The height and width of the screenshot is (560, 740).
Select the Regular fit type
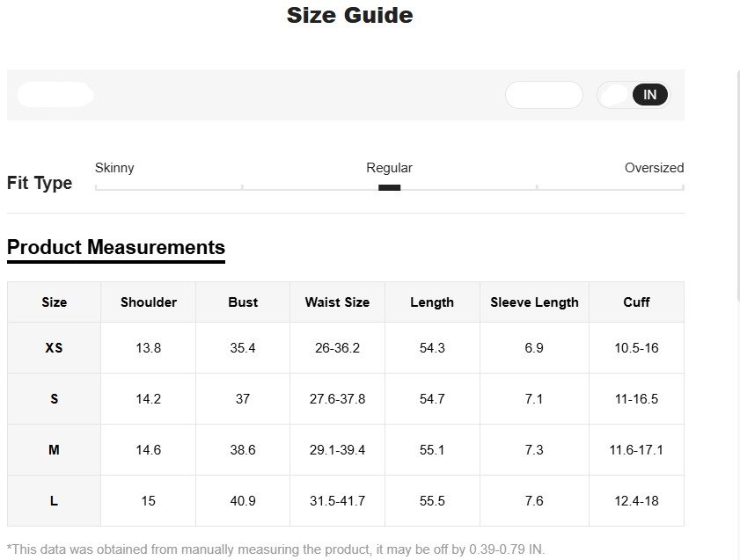click(x=389, y=168)
